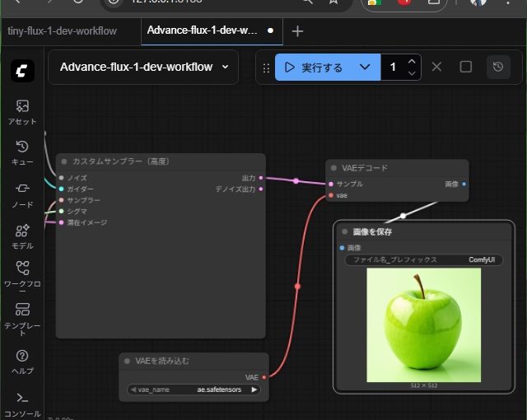Select next vae_name with right arrow
Viewport: 527px width, 420px height.
(x=254, y=390)
